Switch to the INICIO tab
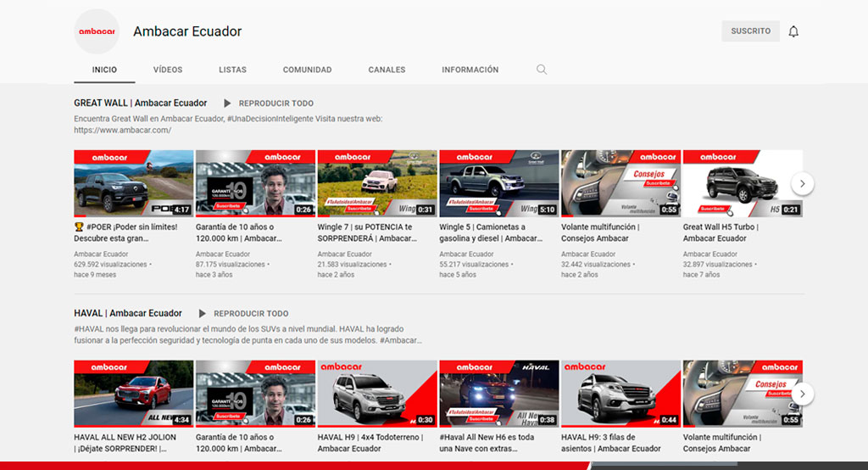This screenshot has height=470, width=868. click(104, 70)
